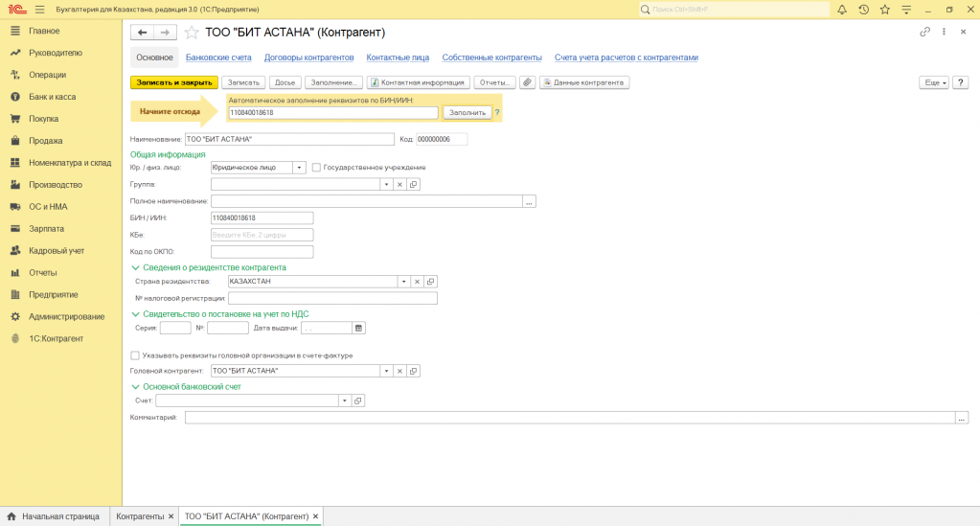The height and width of the screenshot is (526, 980).
Task: Open favorites star in top bar
Action: point(884,10)
